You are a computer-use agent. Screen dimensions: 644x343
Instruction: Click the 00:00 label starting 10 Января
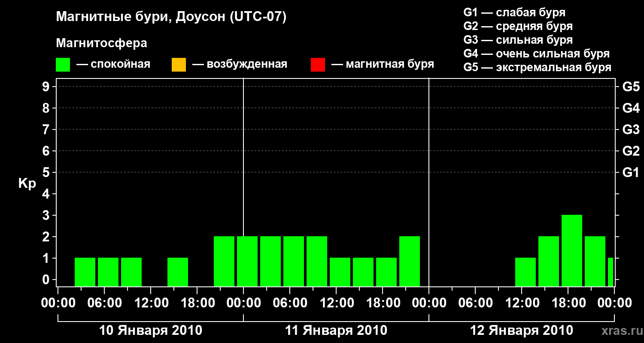point(58,303)
